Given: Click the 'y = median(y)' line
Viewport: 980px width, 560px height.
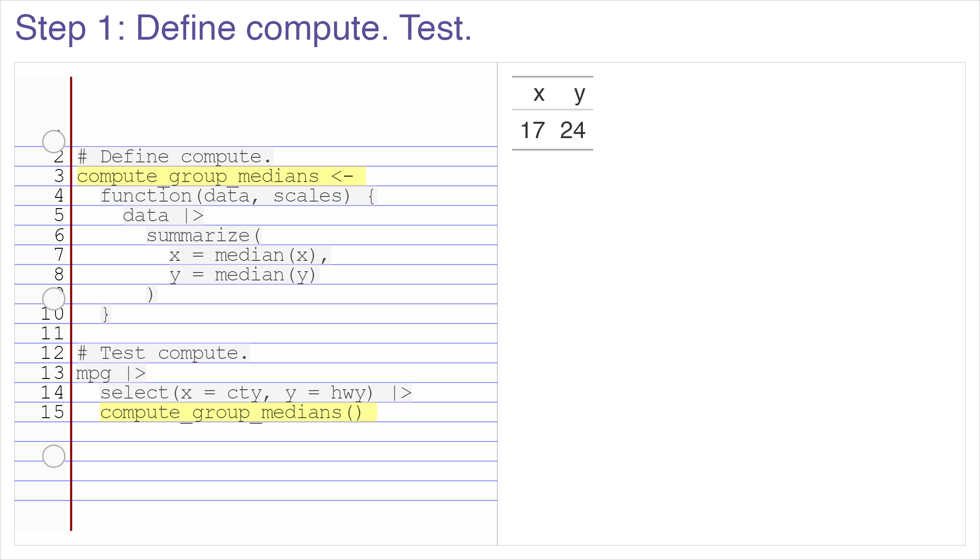Looking at the screenshot, I should pyautogui.click(x=244, y=275).
